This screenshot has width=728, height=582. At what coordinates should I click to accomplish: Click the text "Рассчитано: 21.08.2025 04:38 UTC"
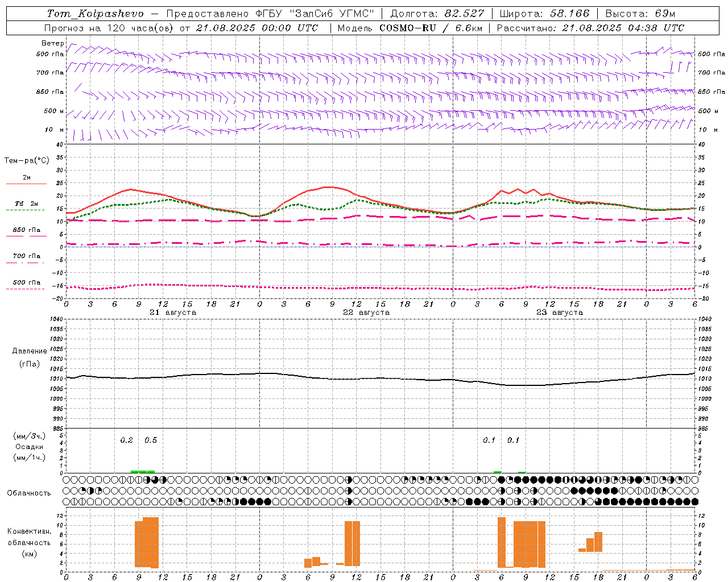(x=590, y=28)
